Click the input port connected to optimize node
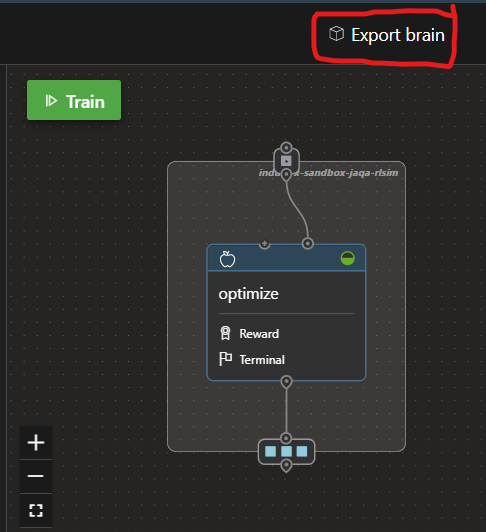Image resolution: width=486 pixels, height=532 pixels. coord(307,243)
